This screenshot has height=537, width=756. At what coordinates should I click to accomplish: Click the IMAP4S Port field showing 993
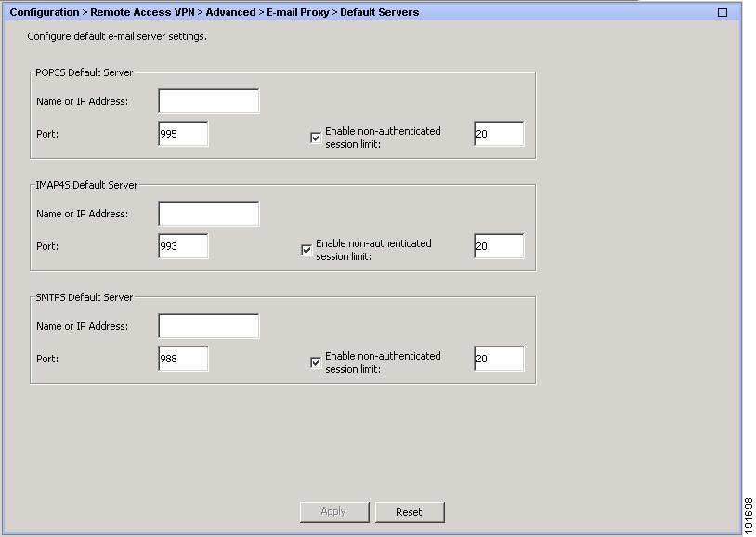click(x=183, y=246)
